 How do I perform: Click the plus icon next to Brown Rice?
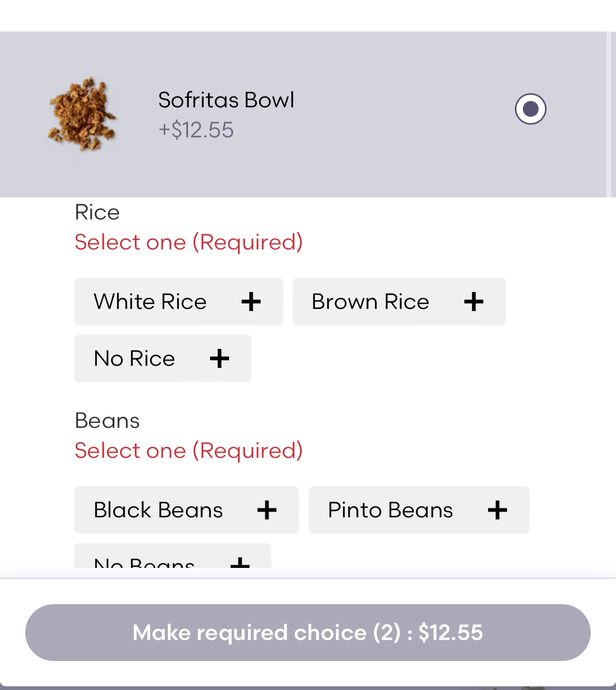tap(474, 302)
